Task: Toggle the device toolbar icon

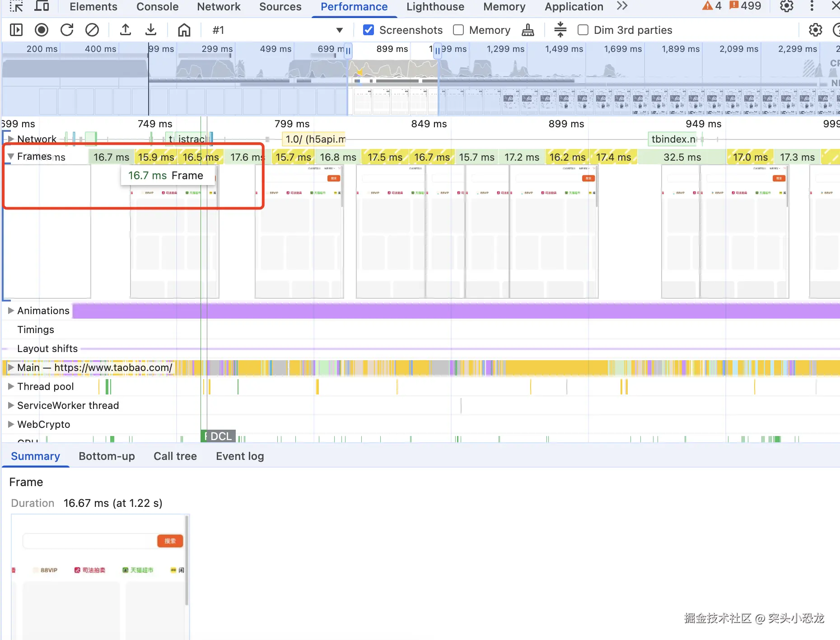Action: (42, 6)
